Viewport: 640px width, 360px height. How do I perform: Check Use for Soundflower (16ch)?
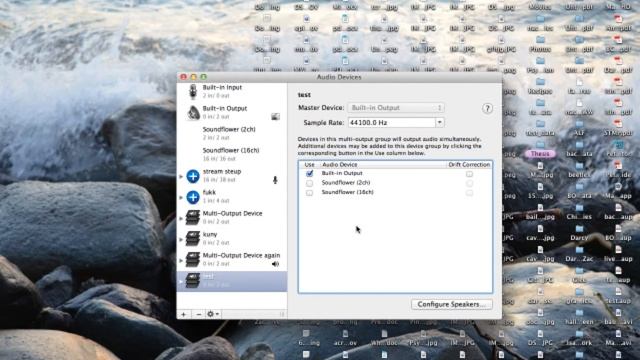click(x=309, y=192)
